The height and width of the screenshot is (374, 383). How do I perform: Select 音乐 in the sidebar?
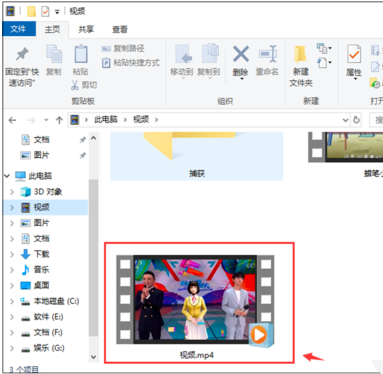41,270
